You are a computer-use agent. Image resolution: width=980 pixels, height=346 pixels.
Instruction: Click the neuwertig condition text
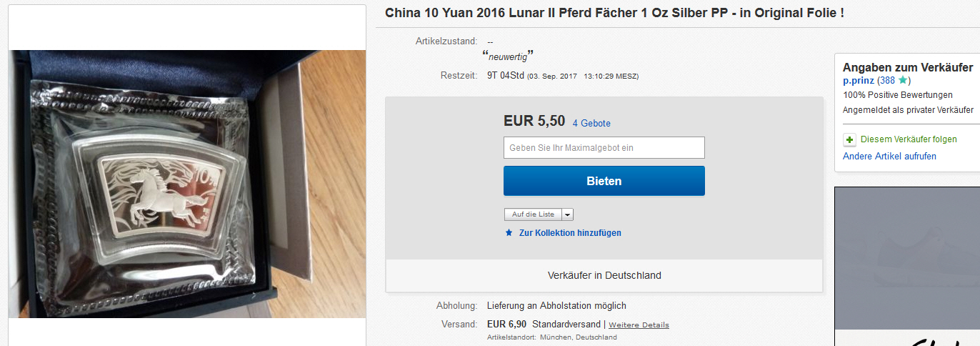(508, 56)
